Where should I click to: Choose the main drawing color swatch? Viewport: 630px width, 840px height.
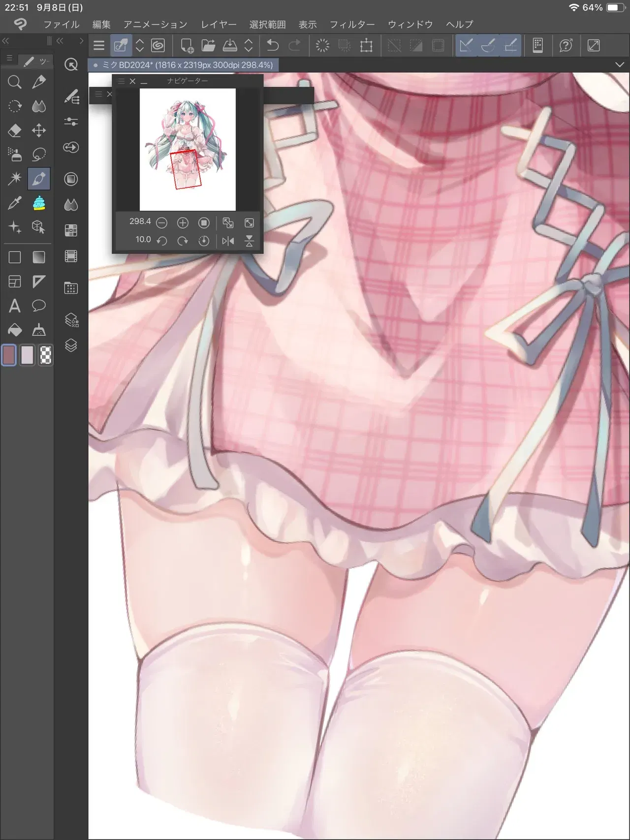[x=9, y=355]
